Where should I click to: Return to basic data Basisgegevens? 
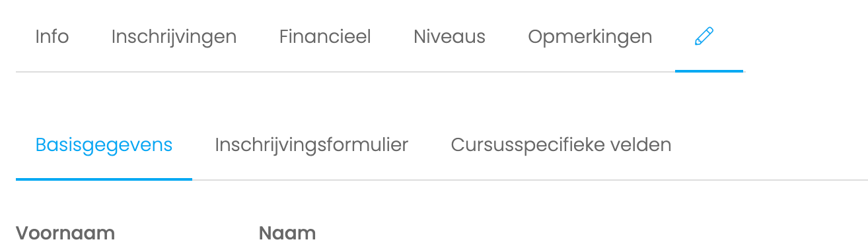[104, 145]
